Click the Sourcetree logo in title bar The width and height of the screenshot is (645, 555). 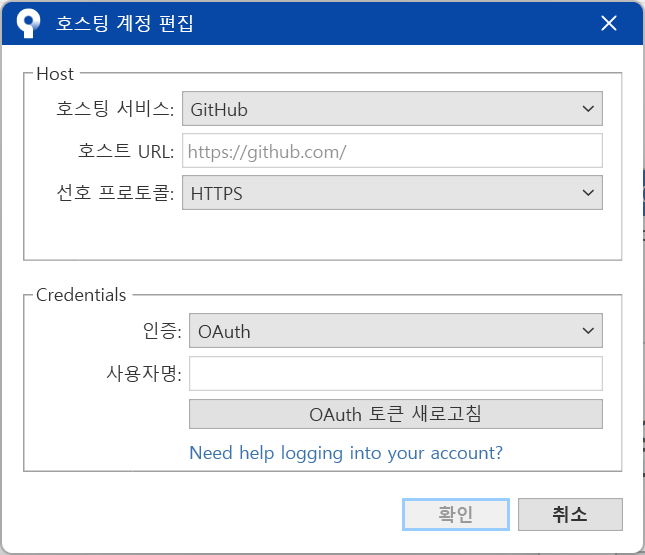pyautogui.click(x=28, y=23)
